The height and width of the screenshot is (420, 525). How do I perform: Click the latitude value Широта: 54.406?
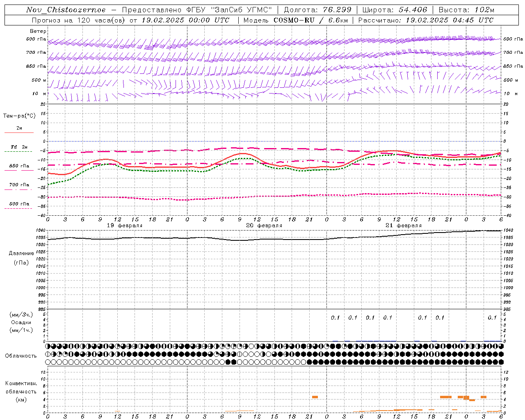[395, 10]
